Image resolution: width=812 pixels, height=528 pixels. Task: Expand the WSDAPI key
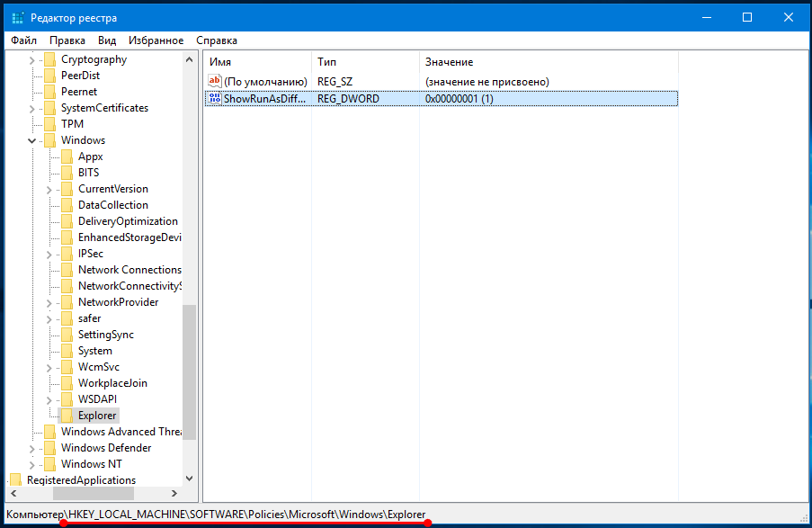point(49,399)
